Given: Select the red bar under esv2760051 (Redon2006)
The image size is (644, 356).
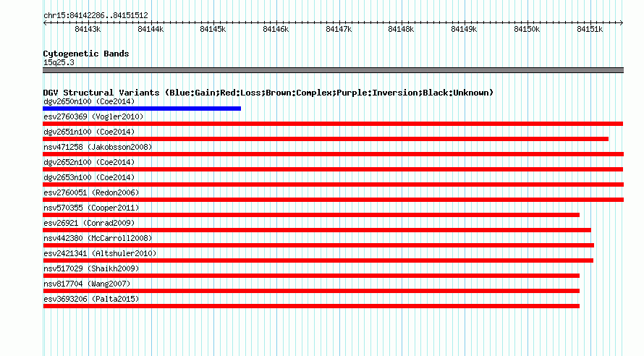Looking at the screenshot, I should tap(333, 200).
